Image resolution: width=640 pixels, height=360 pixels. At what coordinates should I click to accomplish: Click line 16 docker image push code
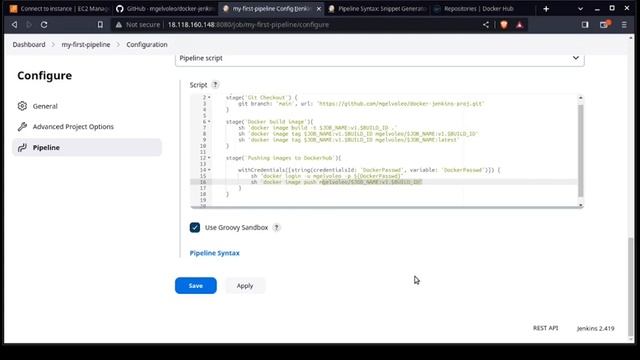pyautogui.click(x=336, y=182)
